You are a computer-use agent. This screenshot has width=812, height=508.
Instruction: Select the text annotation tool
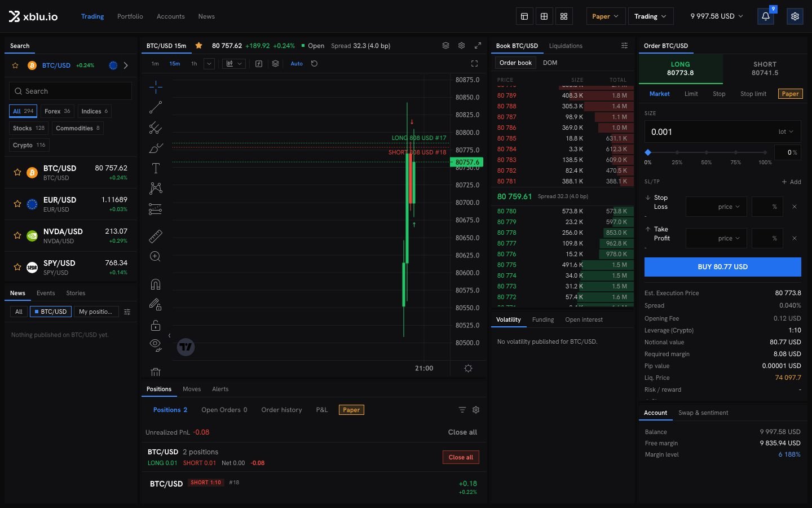point(156,168)
